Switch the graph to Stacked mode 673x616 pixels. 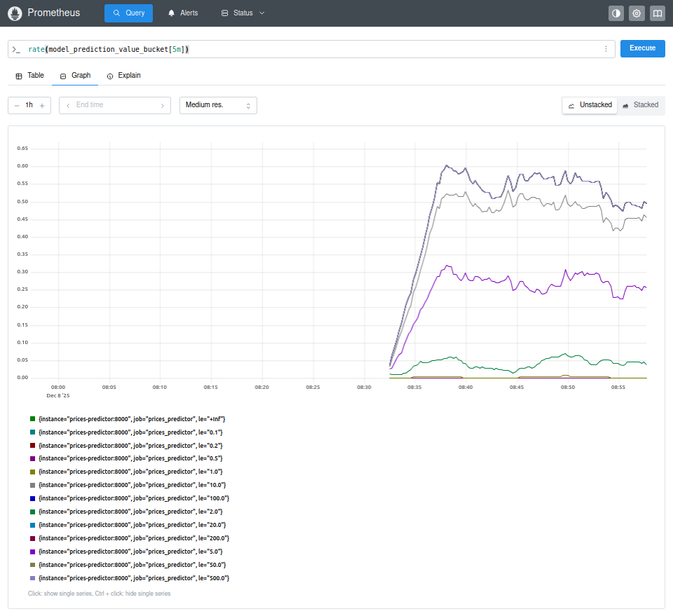point(640,105)
